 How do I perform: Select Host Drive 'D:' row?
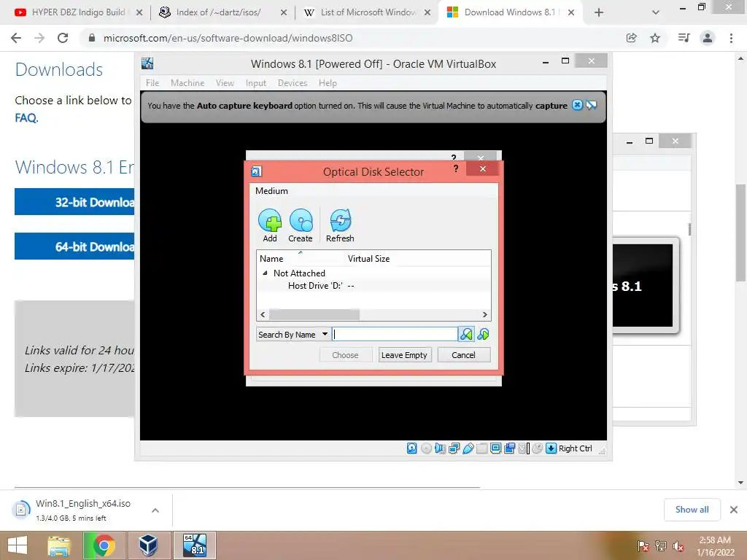[373, 286]
